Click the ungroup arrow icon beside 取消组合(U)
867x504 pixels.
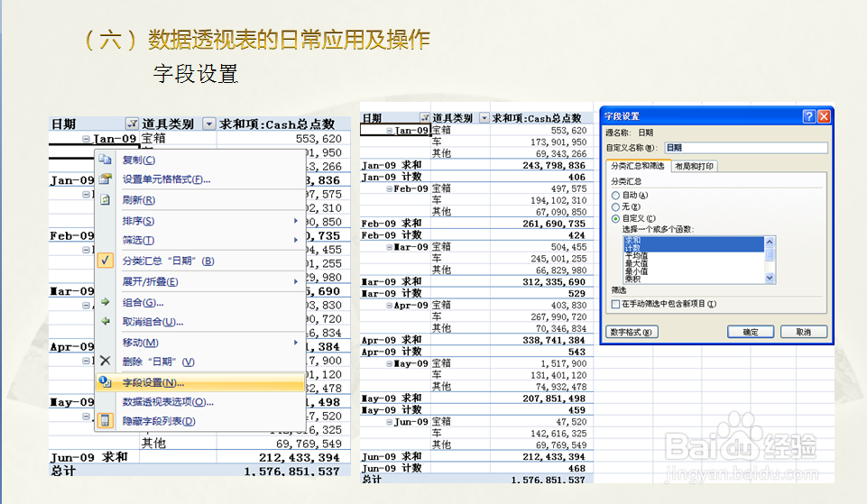[x=105, y=321]
